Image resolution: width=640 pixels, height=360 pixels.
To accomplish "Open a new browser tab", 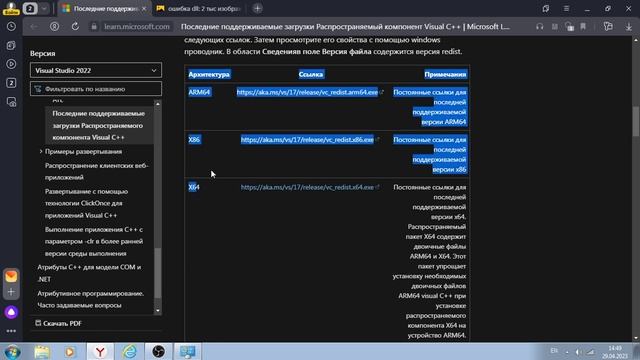I will pyautogui.click(x=257, y=8).
